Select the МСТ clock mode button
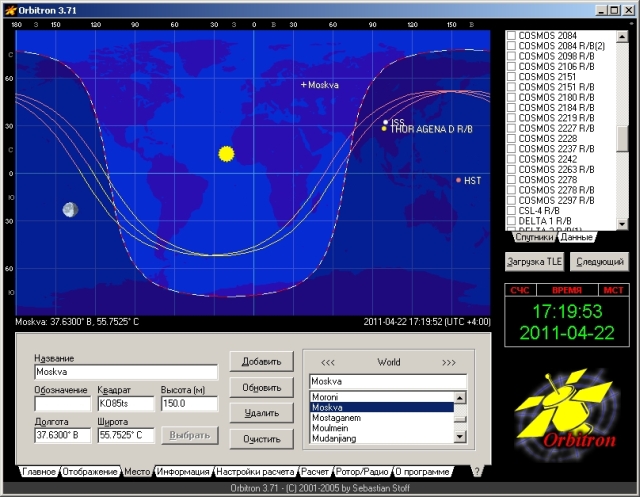 [x=613, y=290]
